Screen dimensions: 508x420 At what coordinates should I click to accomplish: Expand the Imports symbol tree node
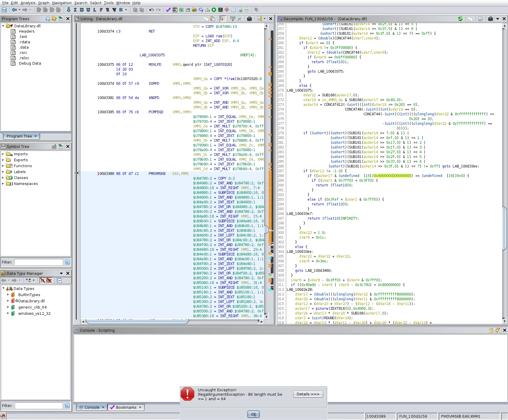coord(3,154)
